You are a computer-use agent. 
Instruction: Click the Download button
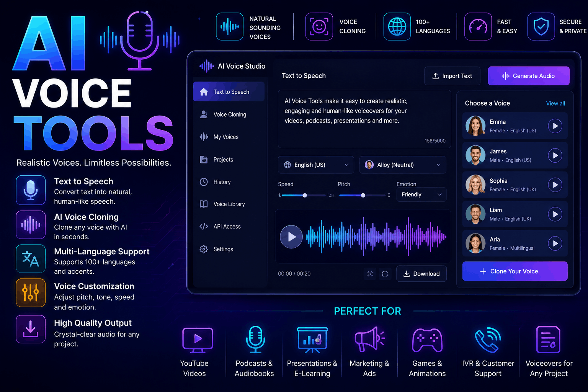click(421, 274)
